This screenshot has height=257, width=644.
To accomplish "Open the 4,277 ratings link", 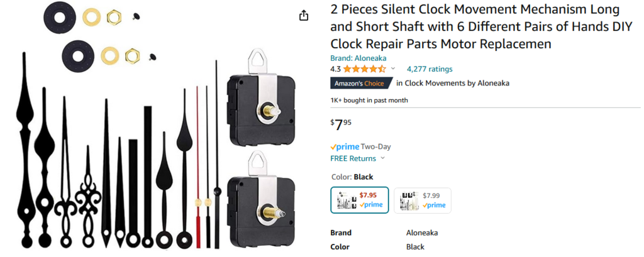I will coord(430,69).
